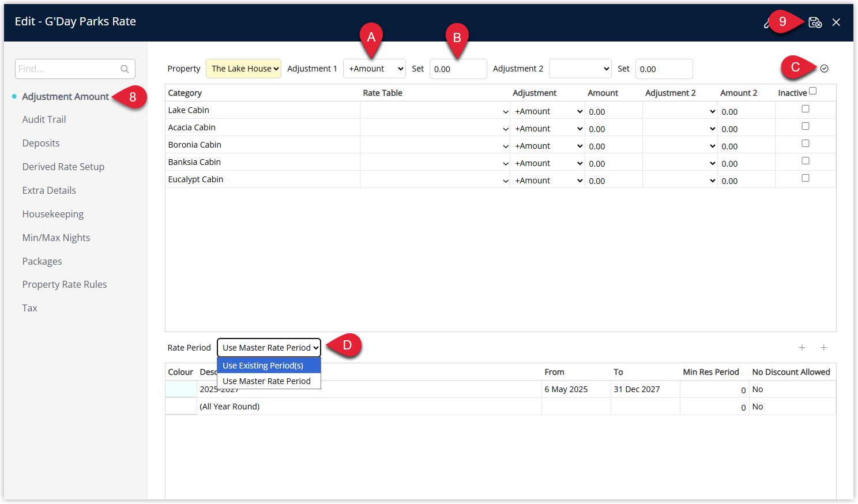Viewport: 858px width, 504px height.
Task: Open Adjustment dropdown for Boronia Cabin
Action: [548, 146]
